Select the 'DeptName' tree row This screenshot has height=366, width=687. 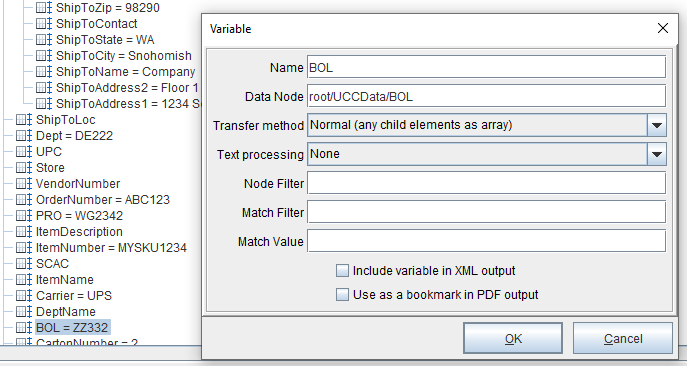tap(66, 312)
